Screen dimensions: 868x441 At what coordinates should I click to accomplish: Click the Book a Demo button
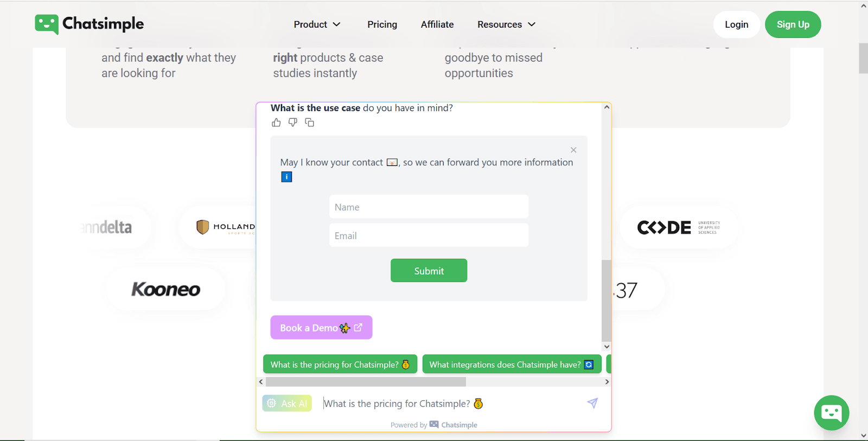click(321, 328)
